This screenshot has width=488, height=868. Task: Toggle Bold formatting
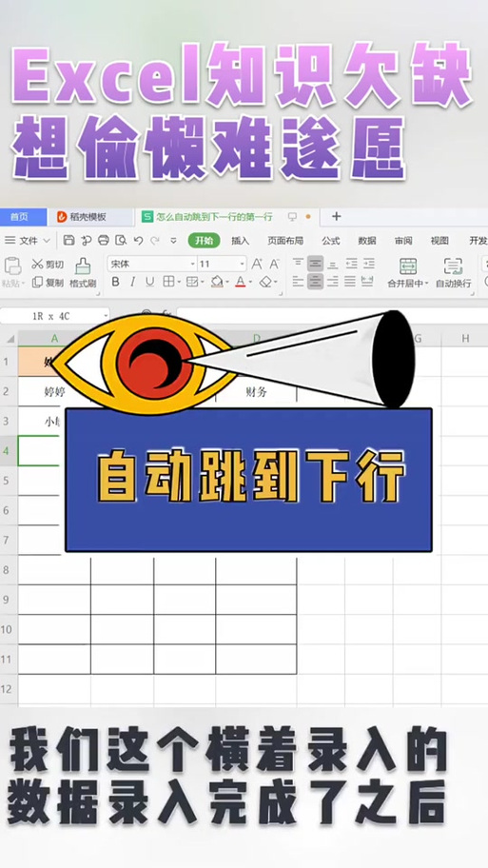click(116, 282)
